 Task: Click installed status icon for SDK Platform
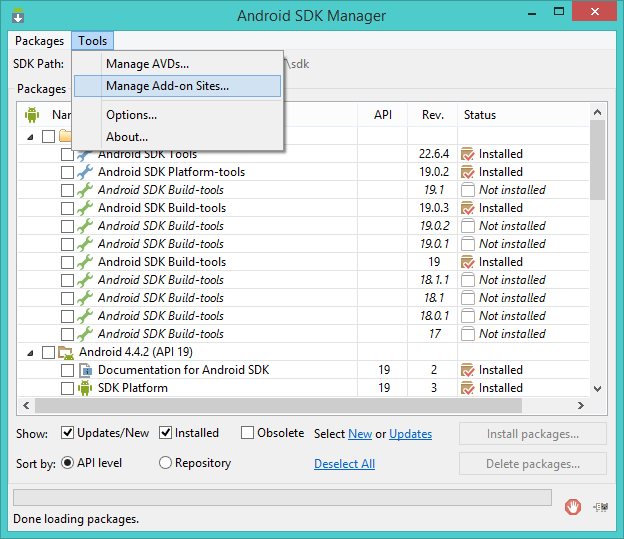pyautogui.click(x=467, y=388)
